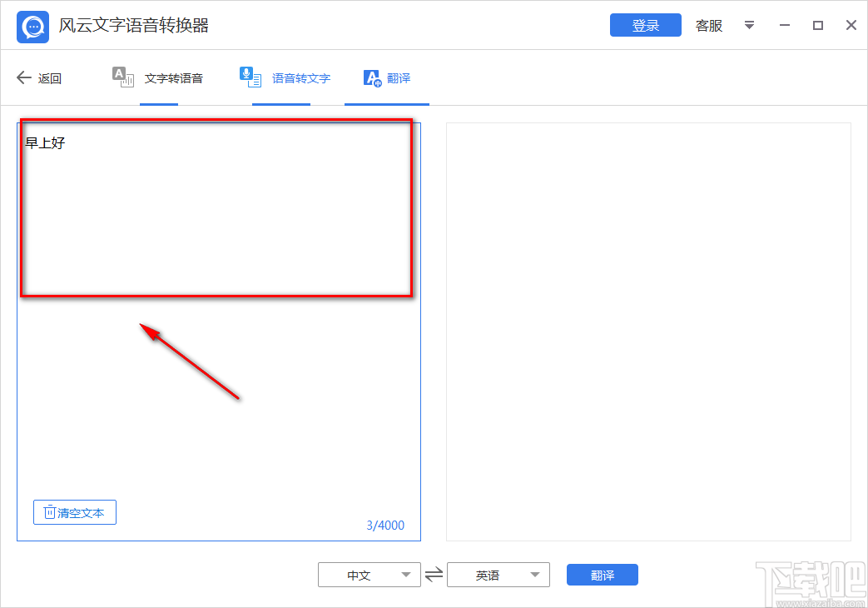Image resolution: width=868 pixels, height=608 pixels.
Task: Close the 风云文字语音转换器 window
Action: click(x=851, y=25)
